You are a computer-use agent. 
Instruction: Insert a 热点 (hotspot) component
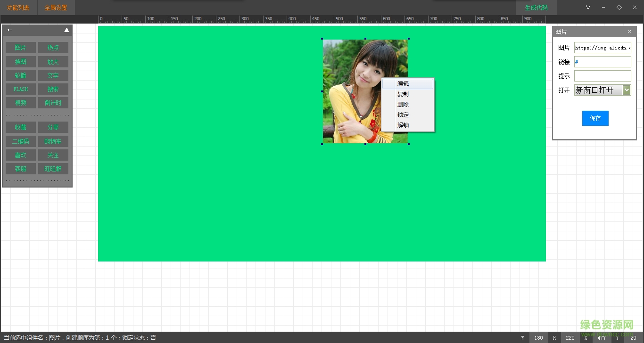click(53, 48)
